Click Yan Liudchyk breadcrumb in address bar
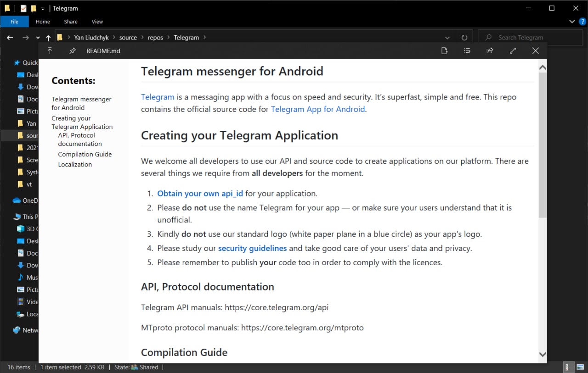The image size is (588, 373). [x=91, y=38]
